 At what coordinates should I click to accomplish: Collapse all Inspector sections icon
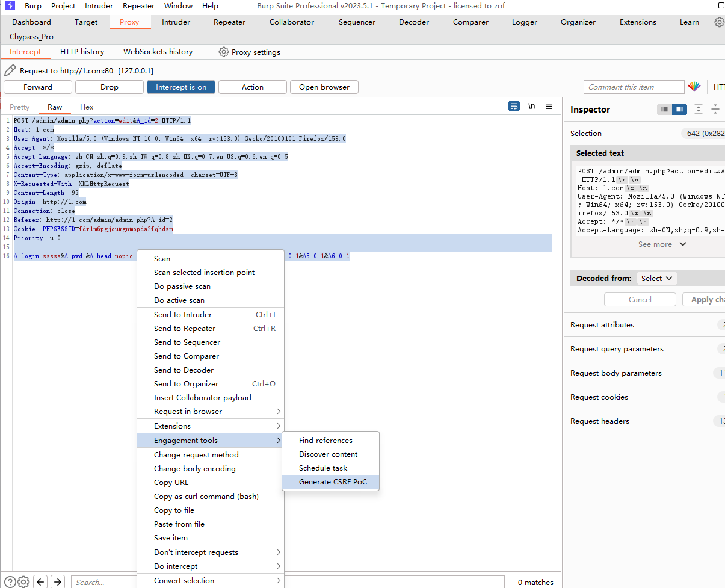715,110
